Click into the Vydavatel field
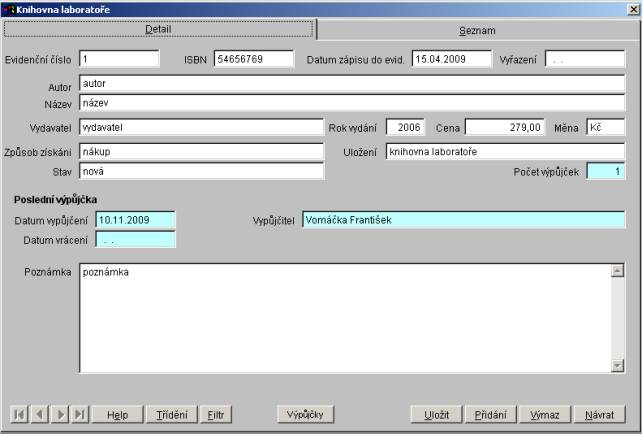This screenshot has height=434, width=642. point(201,127)
